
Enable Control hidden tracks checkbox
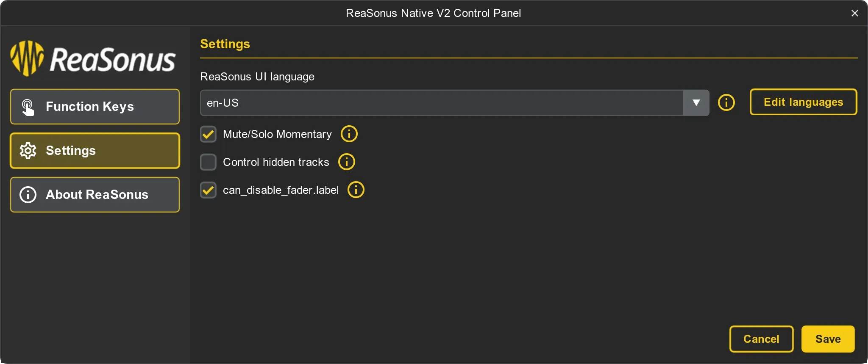click(208, 162)
